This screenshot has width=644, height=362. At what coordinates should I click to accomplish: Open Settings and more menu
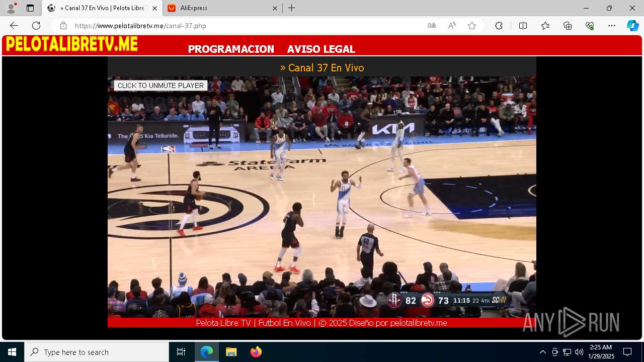click(x=612, y=26)
